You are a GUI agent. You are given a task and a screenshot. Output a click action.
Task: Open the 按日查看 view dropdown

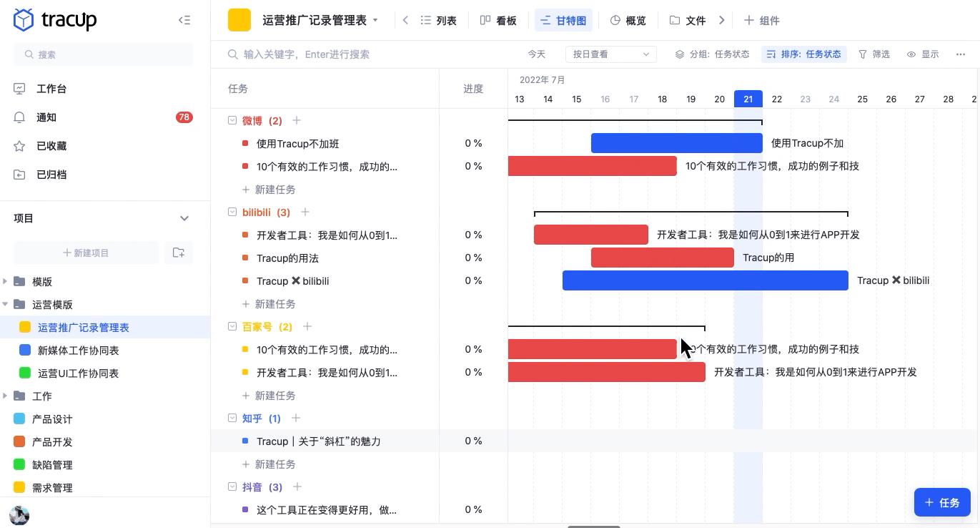point(610,54)
